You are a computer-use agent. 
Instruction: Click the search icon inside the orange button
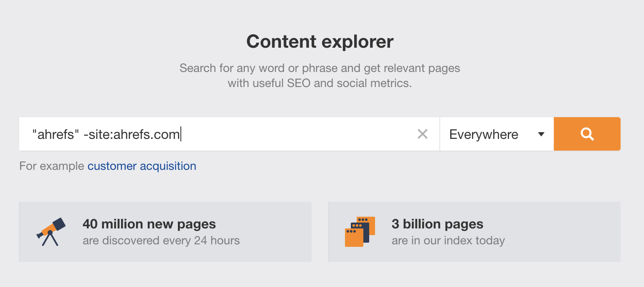pyautogui.click(x=587, y=134)
